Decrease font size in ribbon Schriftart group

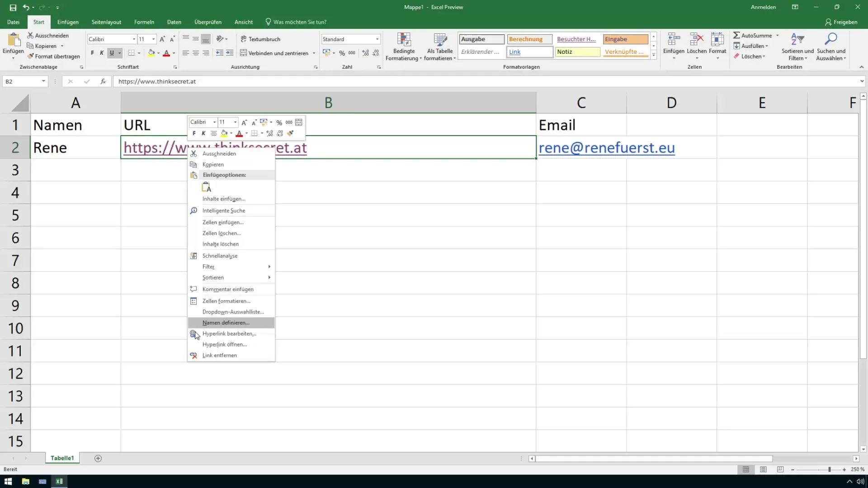[172, 39]
